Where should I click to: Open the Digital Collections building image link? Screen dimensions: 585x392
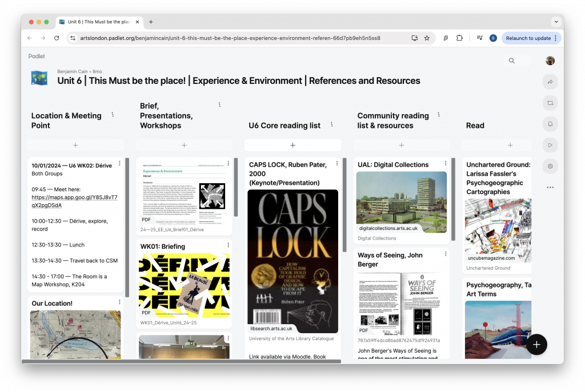point(402,202)
